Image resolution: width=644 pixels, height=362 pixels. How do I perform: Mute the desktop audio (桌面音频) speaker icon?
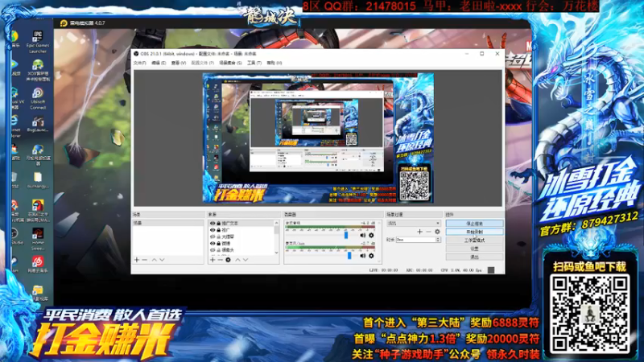tap(363, 235)
